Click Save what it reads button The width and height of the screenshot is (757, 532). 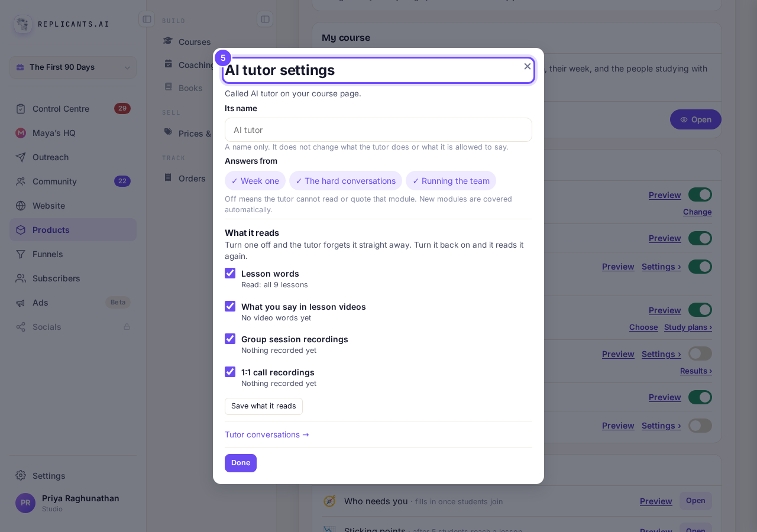[264, 406]
